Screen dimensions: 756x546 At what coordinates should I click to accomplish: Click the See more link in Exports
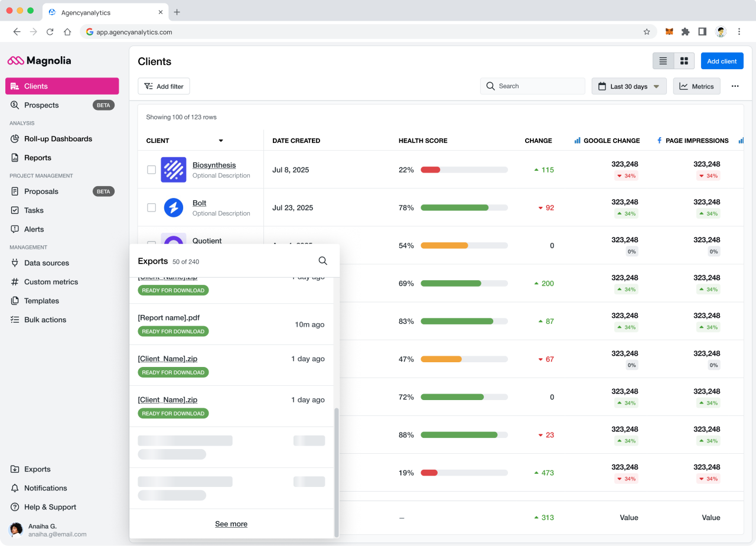(x=231, y=524)
